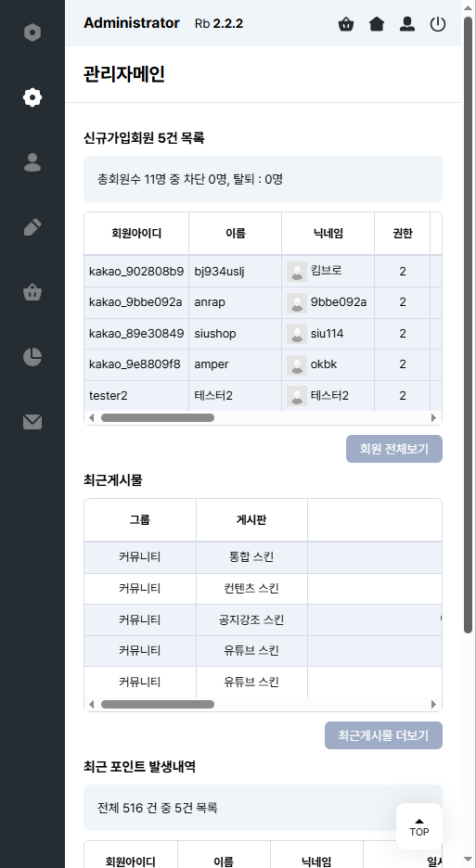Open the hexagon logo sidebar icon
The height and width of the screenshot is (868, 476).
coord(32,32)
